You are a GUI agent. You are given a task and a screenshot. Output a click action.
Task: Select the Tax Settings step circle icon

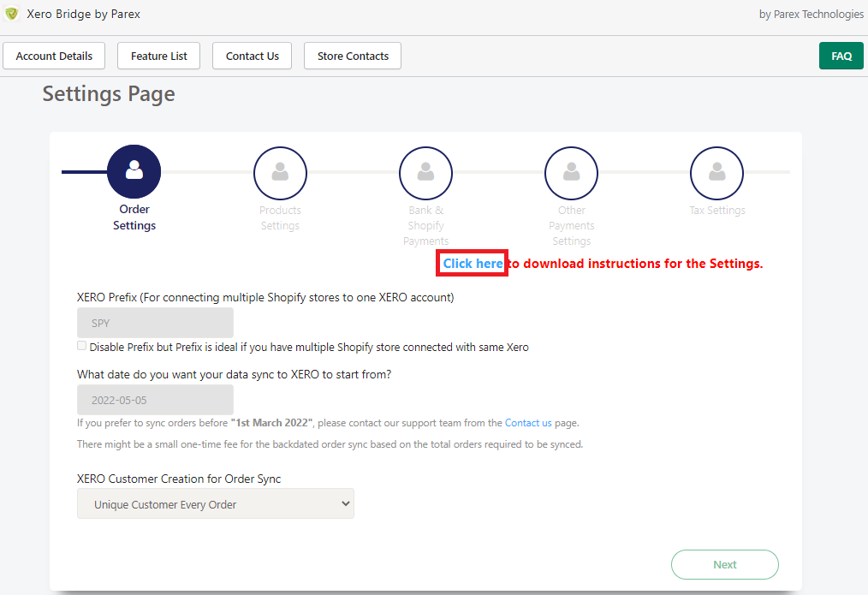tap(716, 173)
